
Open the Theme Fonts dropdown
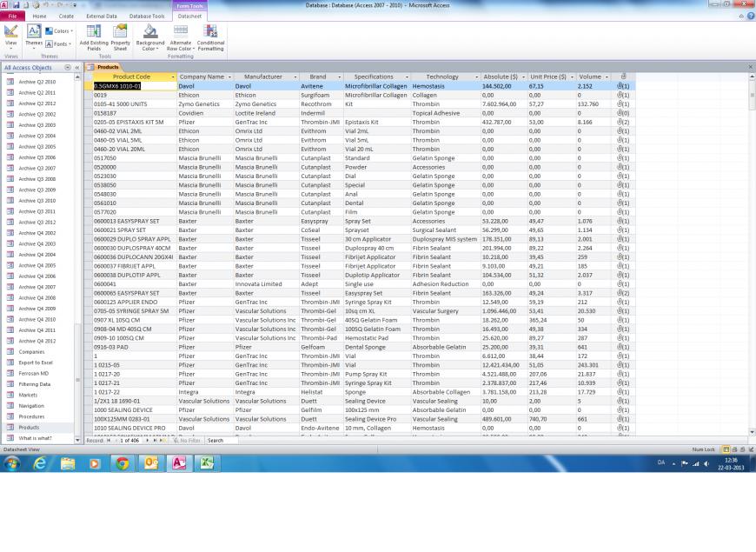click(x=58, y=44)
